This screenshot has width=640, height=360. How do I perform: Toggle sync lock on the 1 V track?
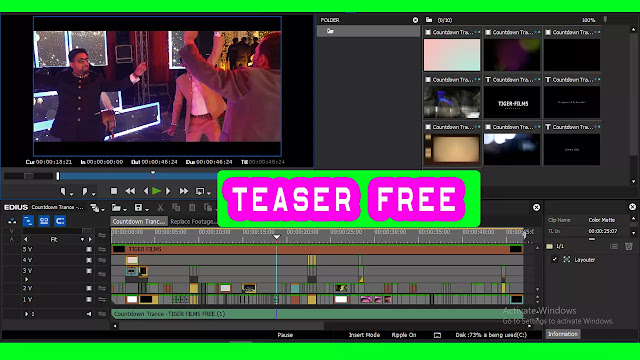pyautogui.click(x=102, y=299)
